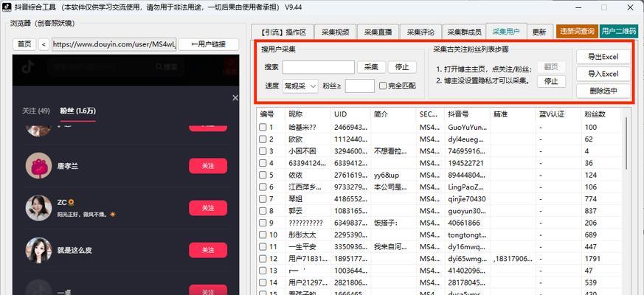Click the TikTok logo in browser header
644x295 pixels.
(x=27, y=68)
